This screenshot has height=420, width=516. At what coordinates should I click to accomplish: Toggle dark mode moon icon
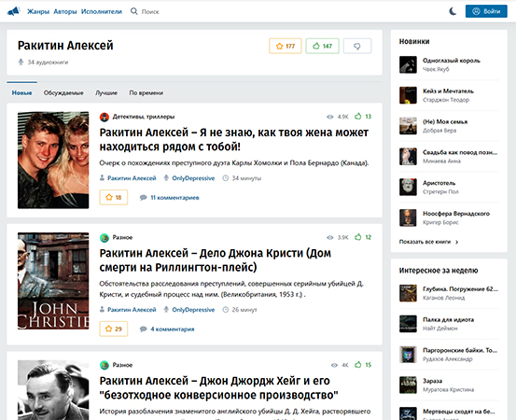pos(453,11)
